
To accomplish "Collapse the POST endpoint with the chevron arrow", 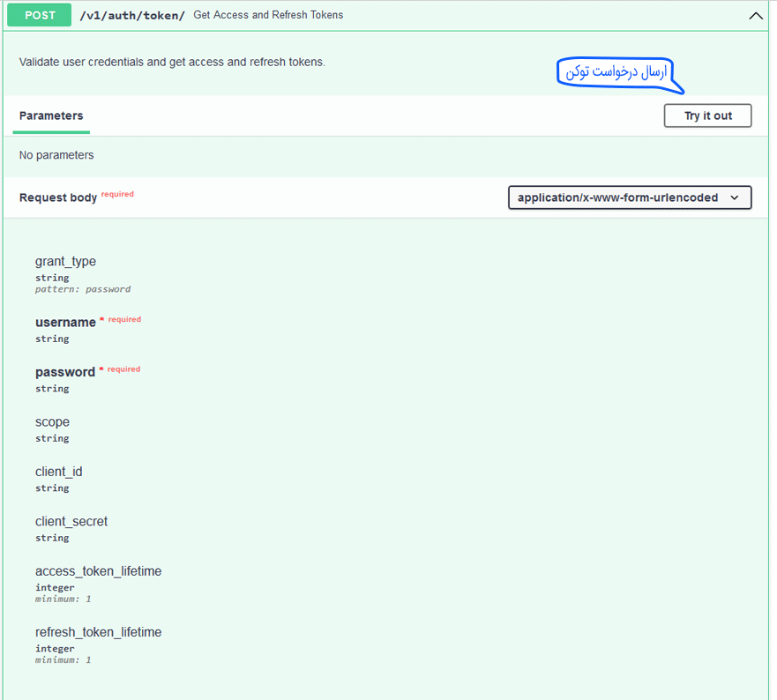I will [755, 16].
